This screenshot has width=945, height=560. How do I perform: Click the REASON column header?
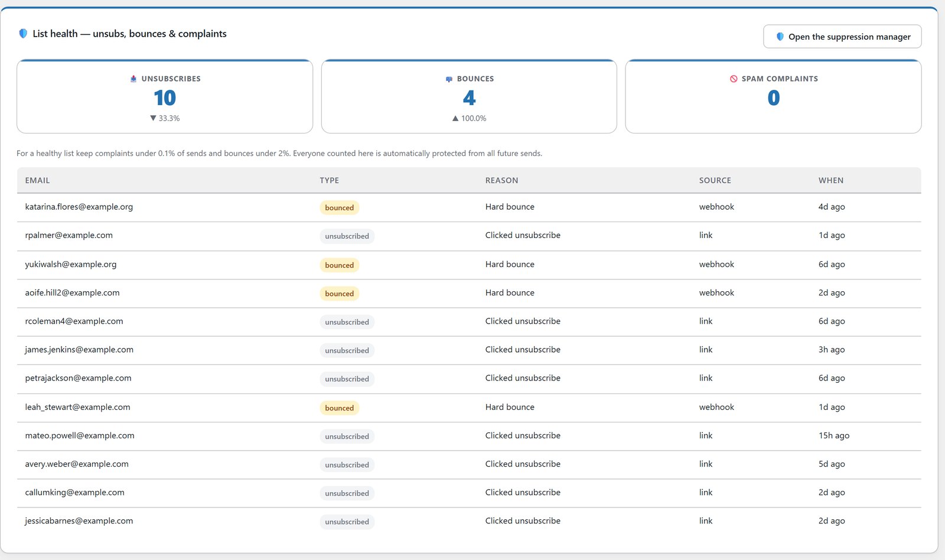pyautogui.click(x=501, y=180)
